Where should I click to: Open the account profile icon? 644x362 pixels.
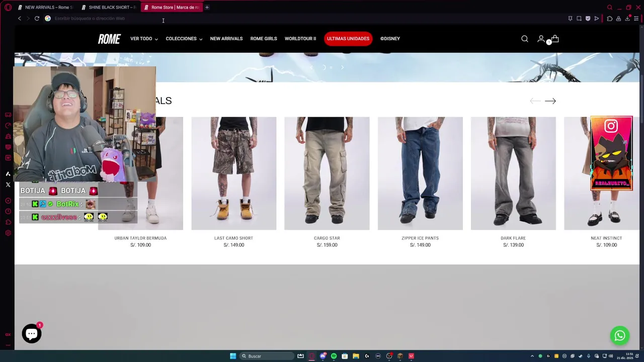[541, 39]
